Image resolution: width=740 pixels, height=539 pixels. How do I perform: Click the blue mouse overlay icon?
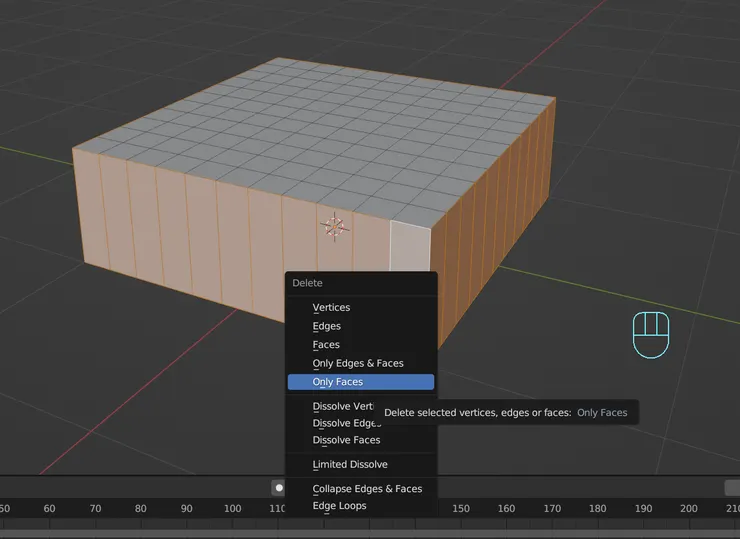tap(650, 334)
